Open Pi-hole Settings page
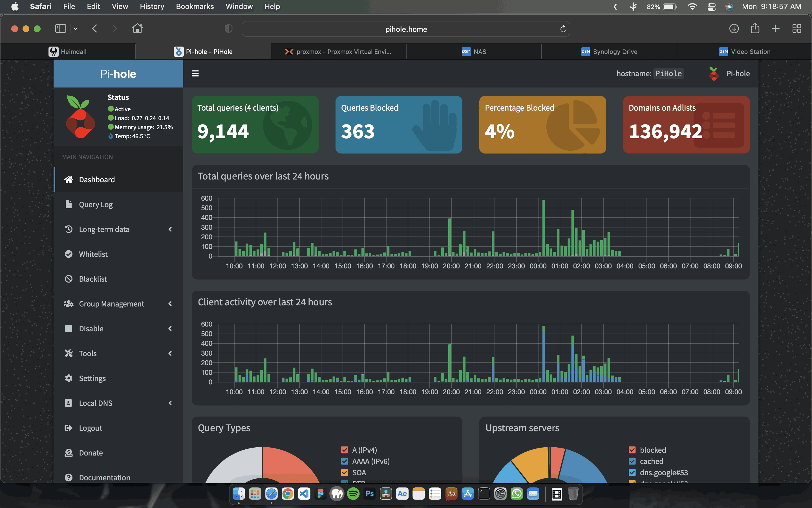 click(x=118, y=378)
